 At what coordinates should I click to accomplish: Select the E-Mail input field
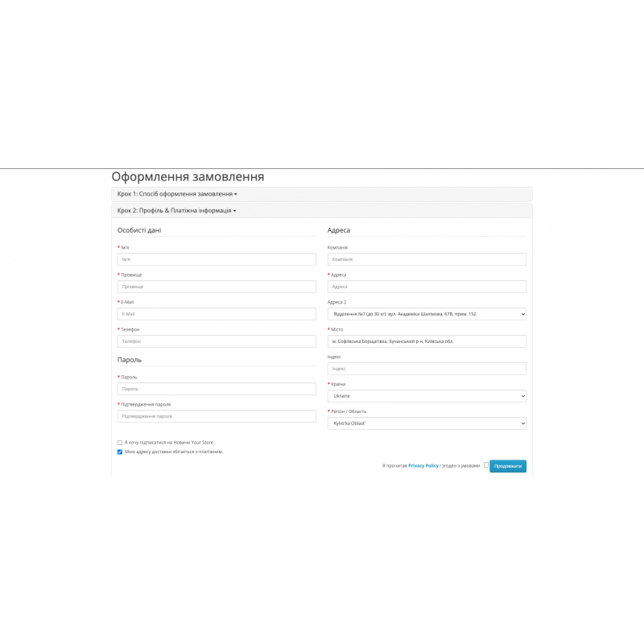(216, 314)
